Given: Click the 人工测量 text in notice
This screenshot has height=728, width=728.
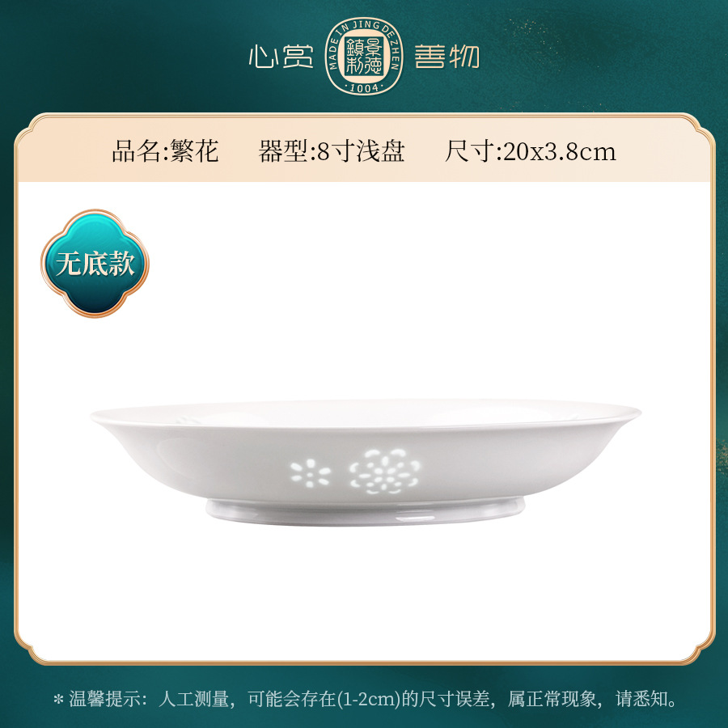Looking at the screenshot, I should (194, 699).
